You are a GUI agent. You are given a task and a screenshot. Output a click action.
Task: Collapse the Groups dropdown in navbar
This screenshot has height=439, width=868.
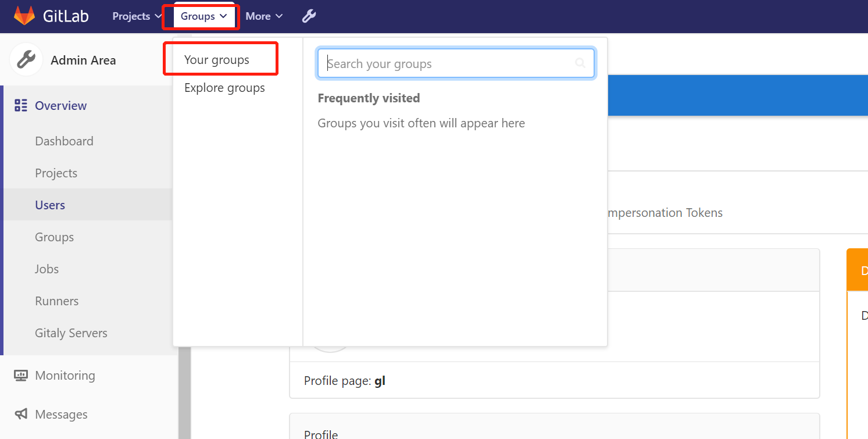tap(203, 16)
